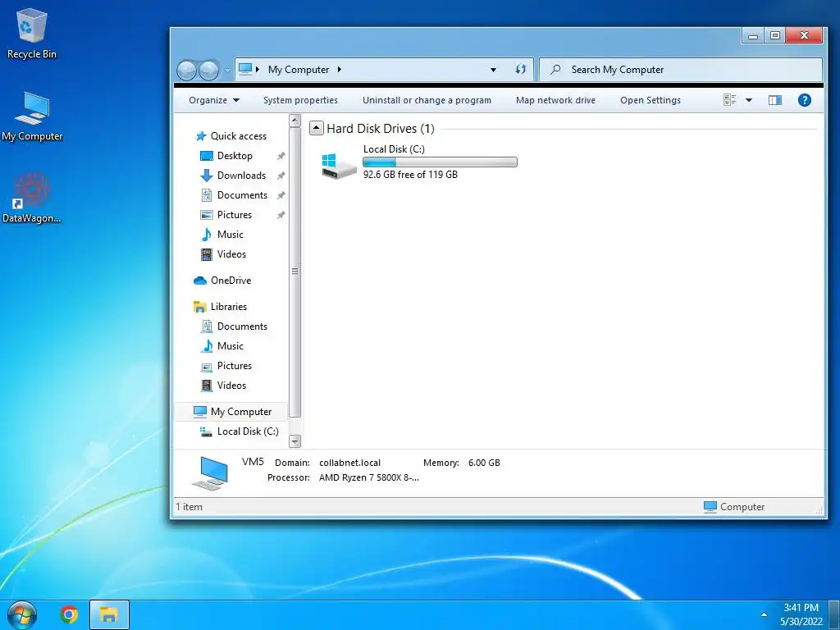Select the DataWagon desktop shortcut
This screenshot has width=840, height=630.
(x=31, y=198)
